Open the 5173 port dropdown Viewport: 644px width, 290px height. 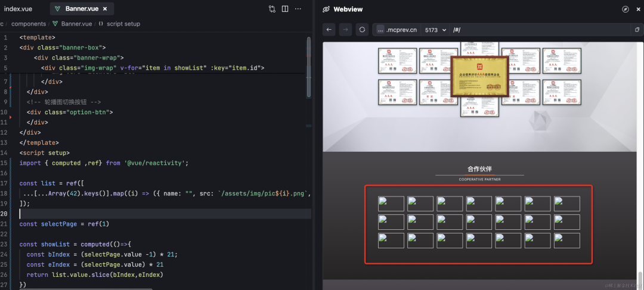435,30
